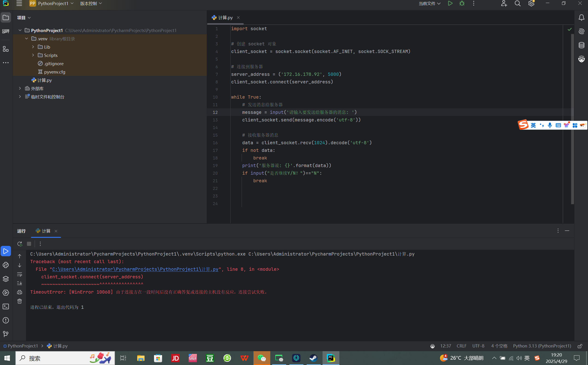
Task: Expand the Lib folder
Action: pyautogui.click(x=33, y=47)
